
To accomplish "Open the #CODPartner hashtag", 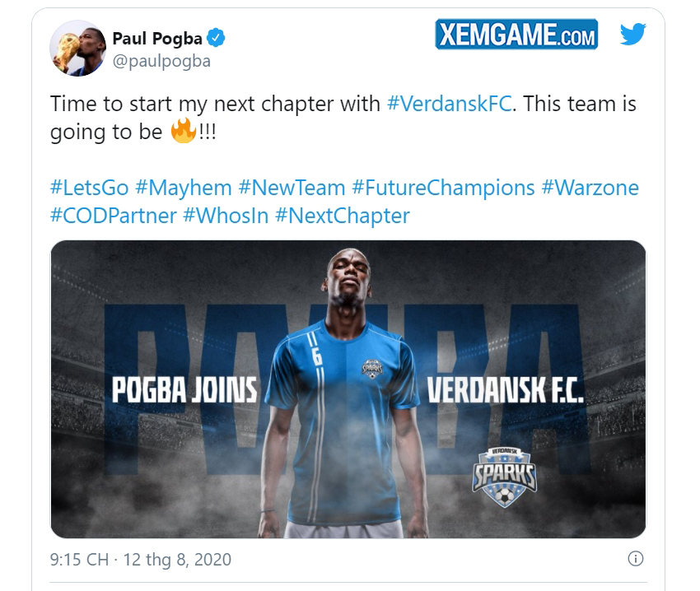I will (x=114, y=216).
